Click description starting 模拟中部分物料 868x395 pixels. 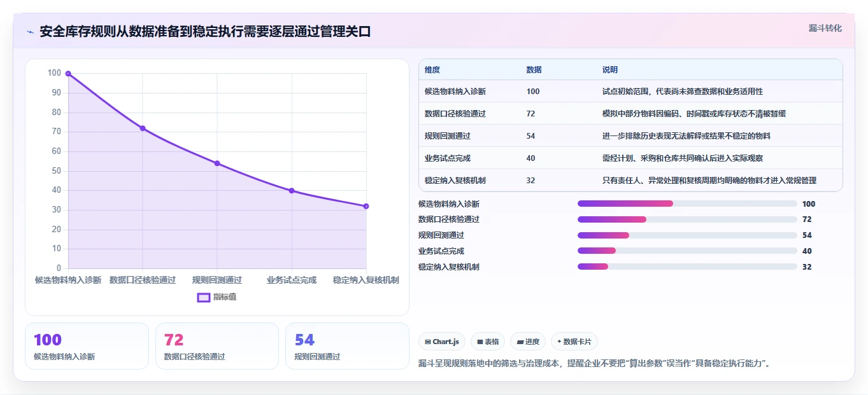tap(694, 114)
